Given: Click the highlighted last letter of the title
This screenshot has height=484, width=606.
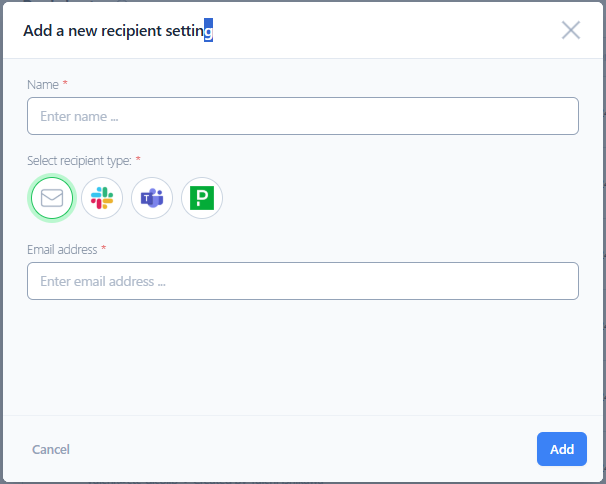Looking at the screenshot, I should click(x=209, y=31).
